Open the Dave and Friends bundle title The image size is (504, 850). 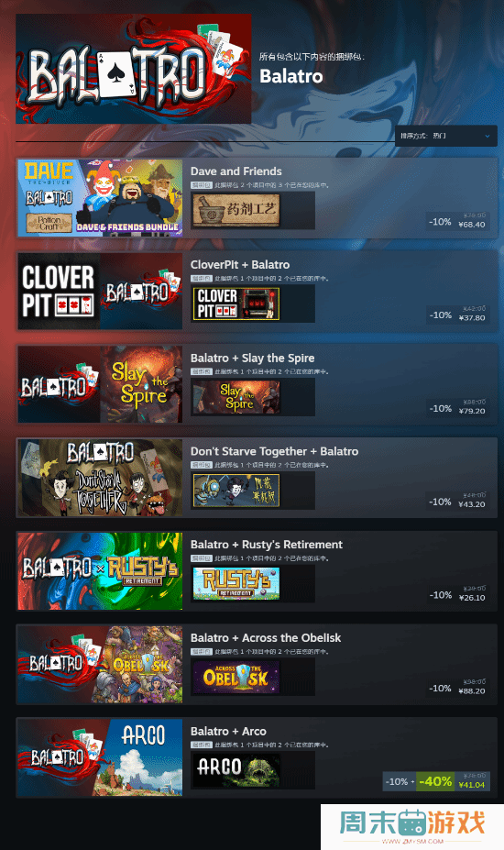click(x=236, y=171)
